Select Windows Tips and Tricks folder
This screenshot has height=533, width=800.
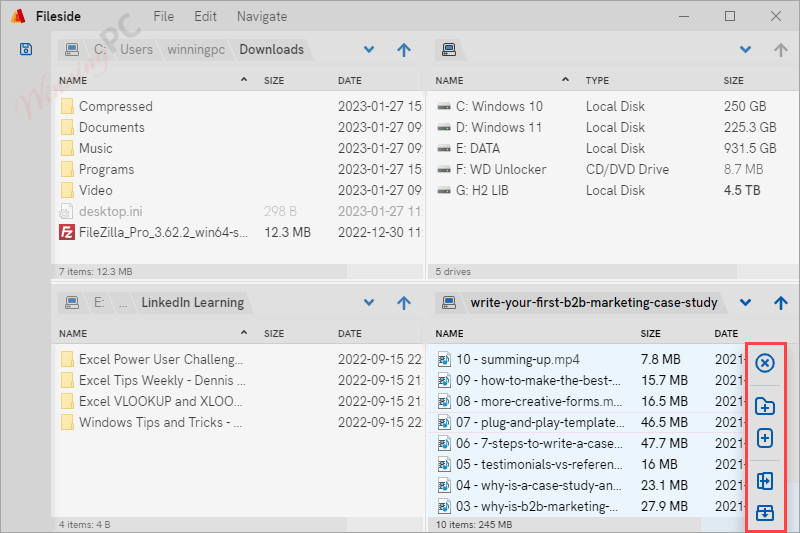[x=239, y=422]
